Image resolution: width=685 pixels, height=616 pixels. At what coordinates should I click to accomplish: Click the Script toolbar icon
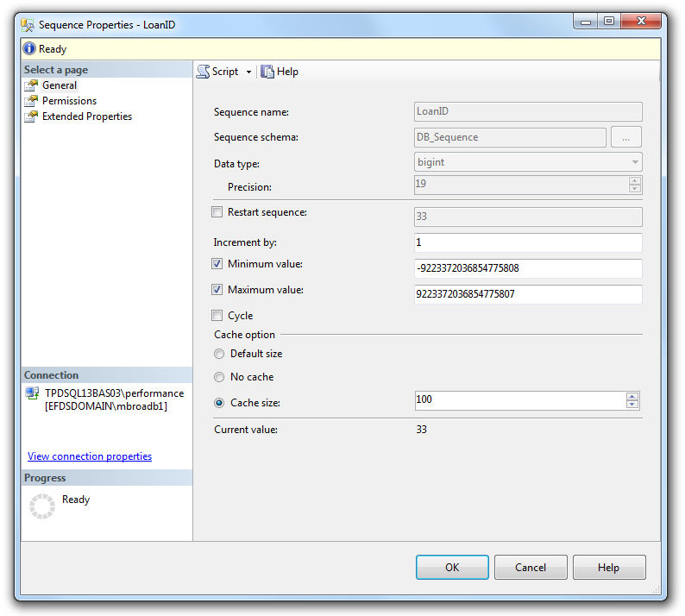(x=203, y=72)
